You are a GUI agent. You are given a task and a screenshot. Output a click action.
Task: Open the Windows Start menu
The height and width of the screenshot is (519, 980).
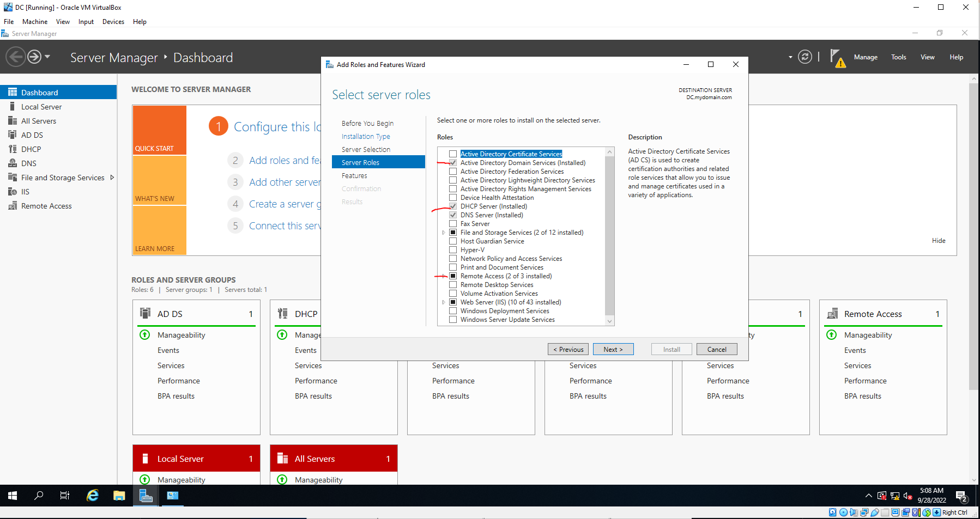[13, 496]
